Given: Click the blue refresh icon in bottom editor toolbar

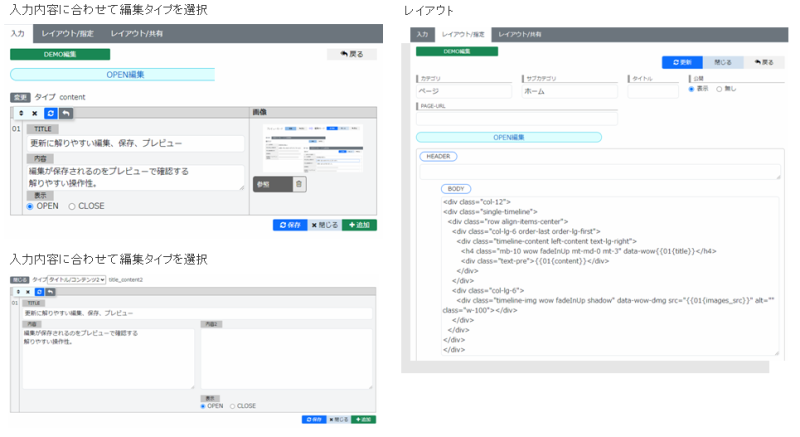Looking at the screenshot, I should (x=41, y=291).
